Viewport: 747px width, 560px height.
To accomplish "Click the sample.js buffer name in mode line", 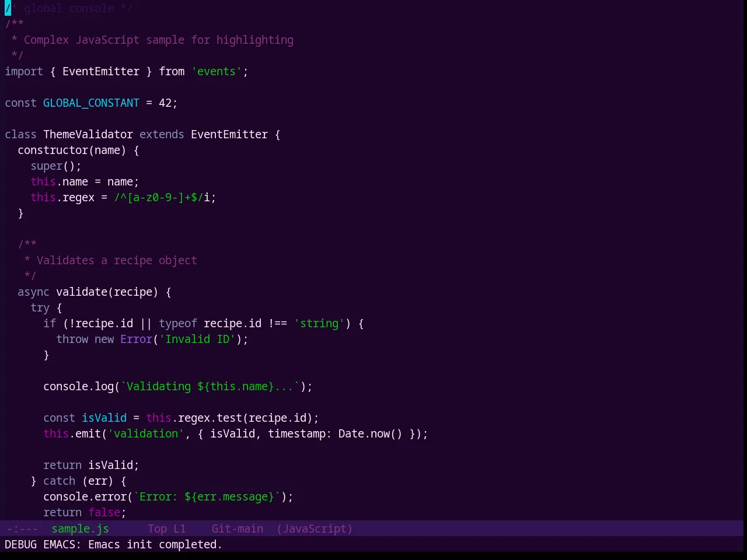I will (80, 528).
